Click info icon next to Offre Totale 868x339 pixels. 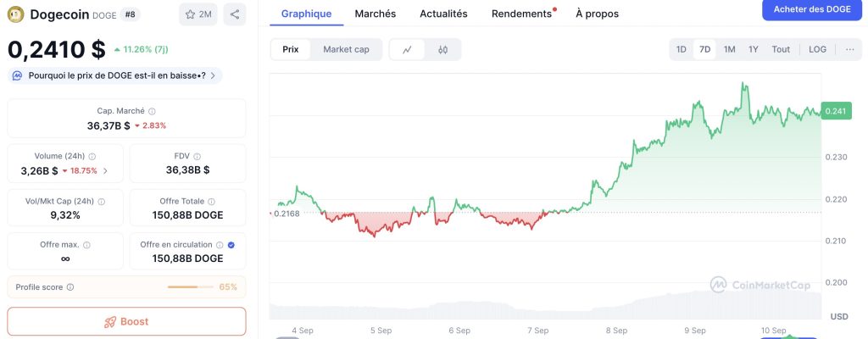tap(211, 202)
